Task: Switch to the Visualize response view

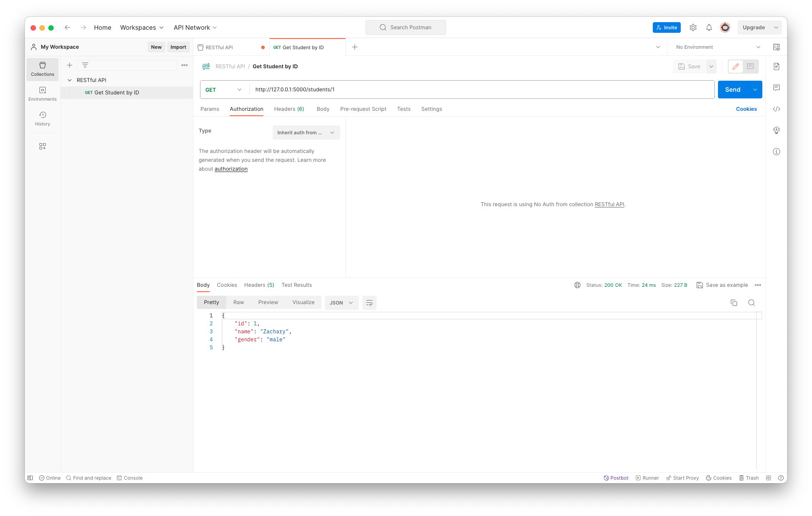Action: click(303, 302)
